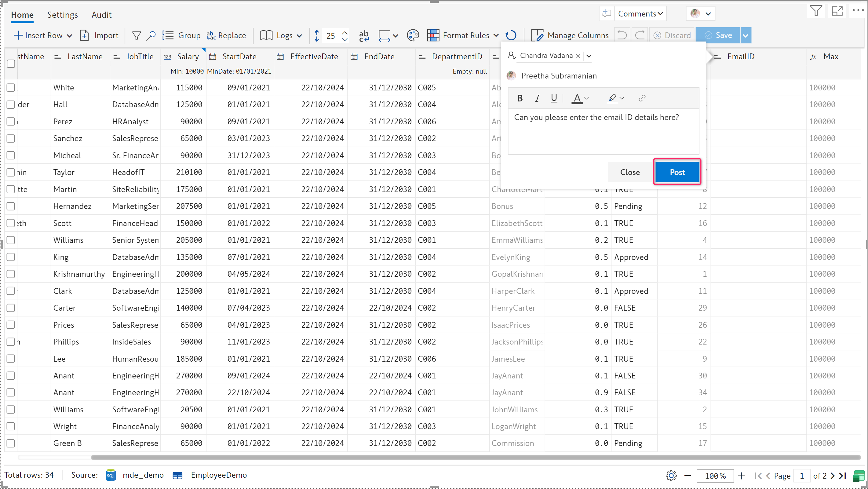This screenshot has width=868, height=489.
Task: Toggle the select-all header checkbox
Action: coord(11,64)
